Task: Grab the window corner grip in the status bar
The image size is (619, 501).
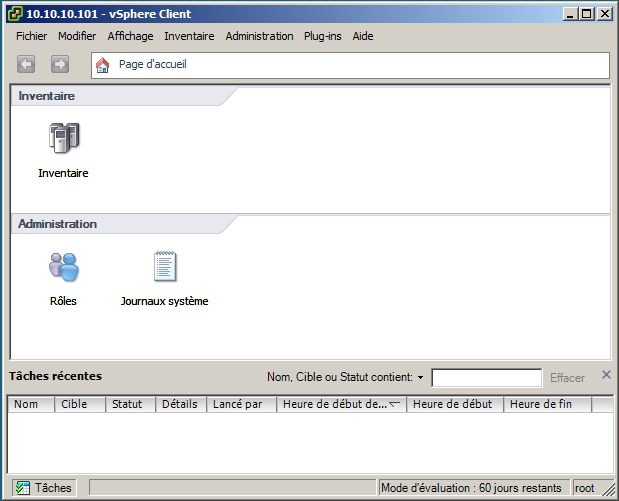Action: click(x=609, y=489)
